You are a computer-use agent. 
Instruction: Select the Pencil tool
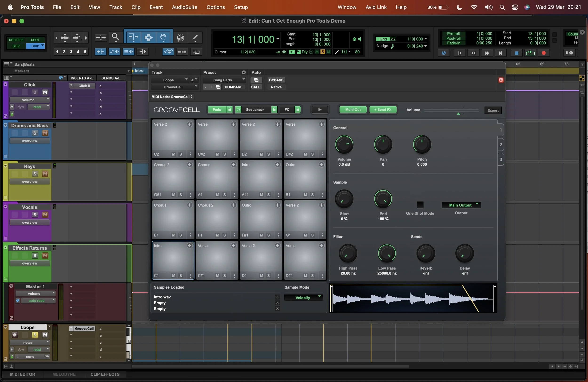tap(195, 37)
